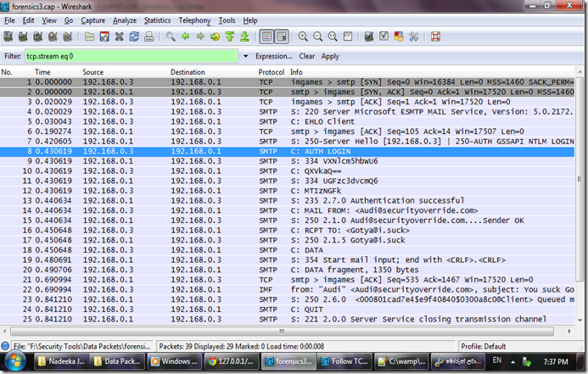Screen dimensions: 588x374
Task: Select packet 5 EHLO Client row
Action: pyautogui.click(x=288, y=121)
